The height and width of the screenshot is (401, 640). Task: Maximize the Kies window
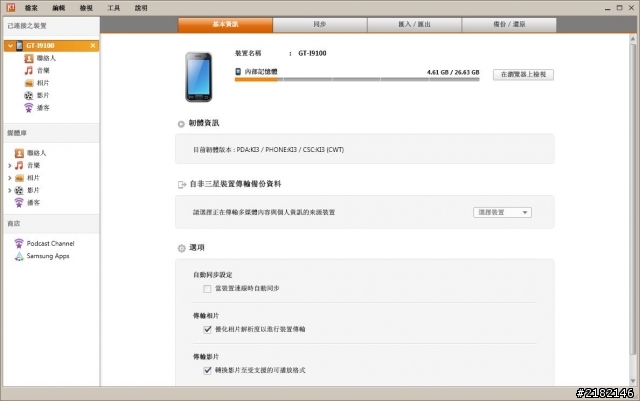pos(619,7)
